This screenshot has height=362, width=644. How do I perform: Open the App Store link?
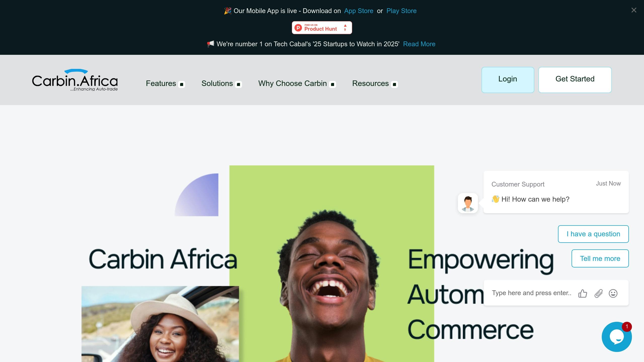(358, 11)
